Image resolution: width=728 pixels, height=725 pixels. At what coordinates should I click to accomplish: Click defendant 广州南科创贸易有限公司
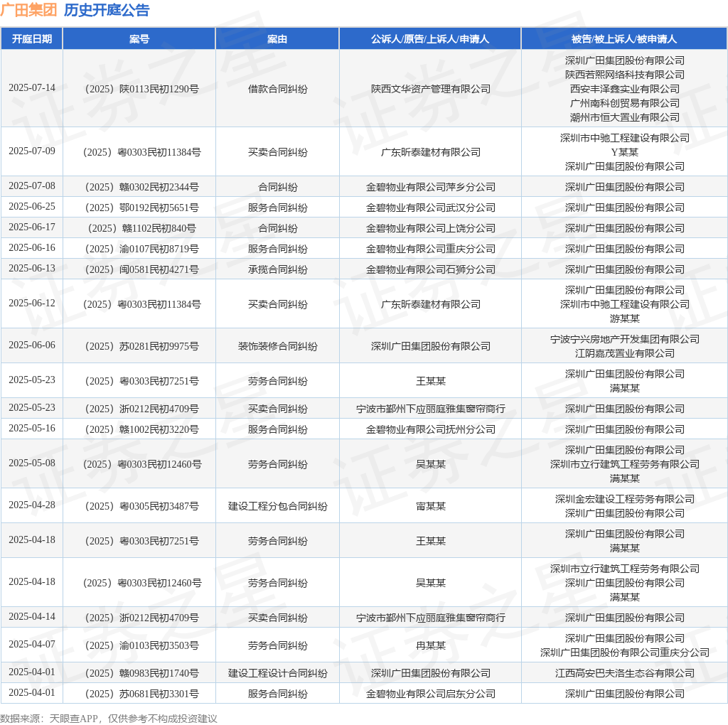[624, 103]
